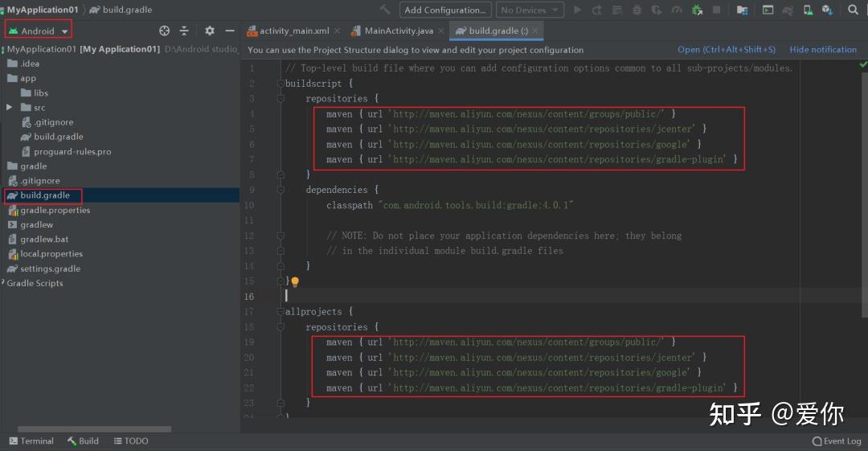Screen dimensions: 868x451
Task: Open the SDK Manager icon
Action: coord(828,10)
